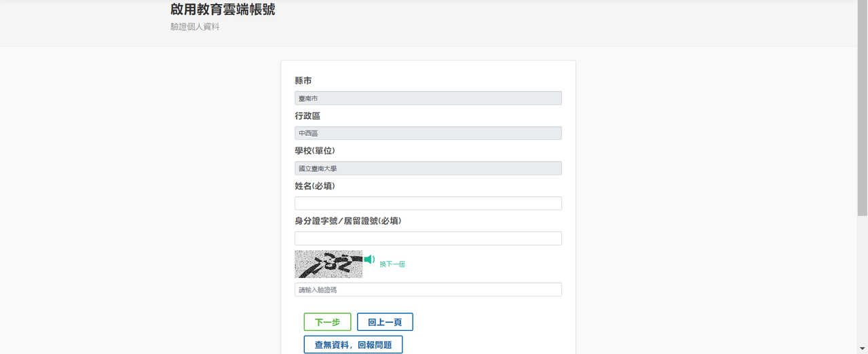Click the page scrollbar's up arrow

[x=863, y=5]
